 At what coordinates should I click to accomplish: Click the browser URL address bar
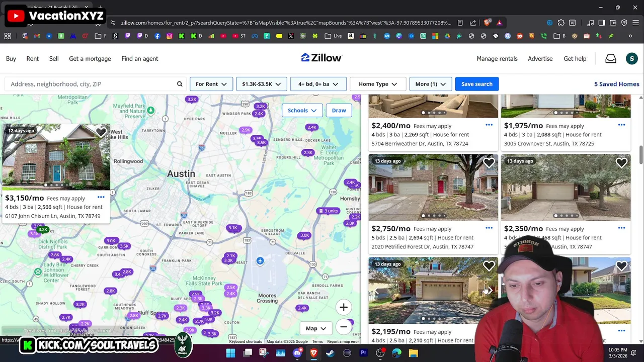286,23
